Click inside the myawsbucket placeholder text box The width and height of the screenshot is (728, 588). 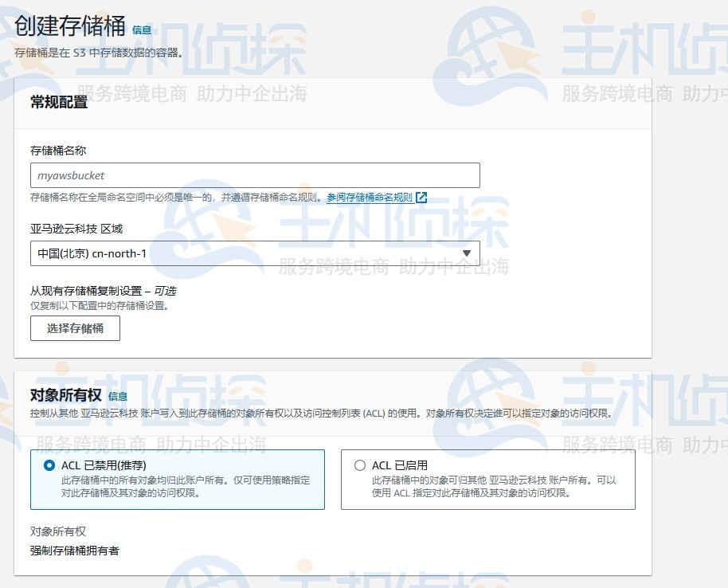[255, 175]
